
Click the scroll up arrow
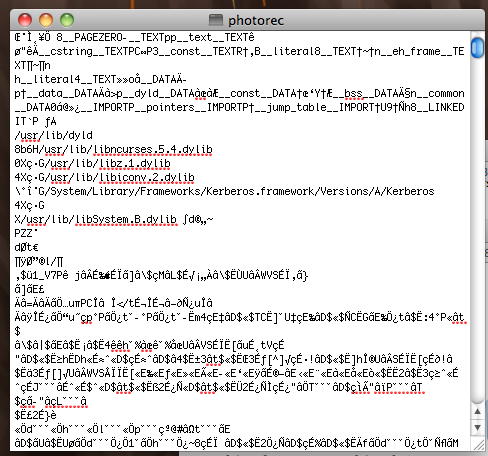(x=477, y=411)
